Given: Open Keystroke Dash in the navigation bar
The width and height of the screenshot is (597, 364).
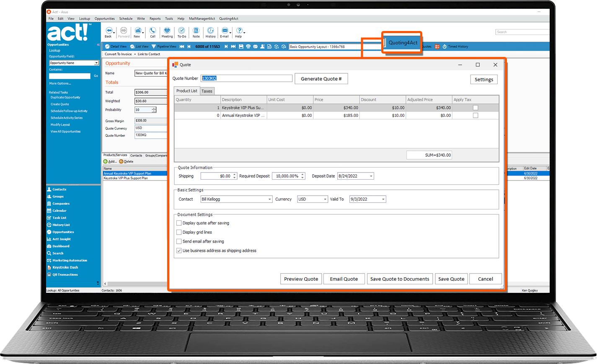Looking at the screenshot, I should point(62,267).
